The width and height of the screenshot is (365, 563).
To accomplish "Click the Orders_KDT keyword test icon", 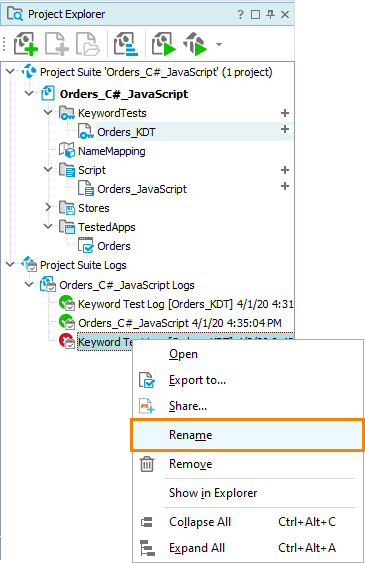I will [86, 131].
